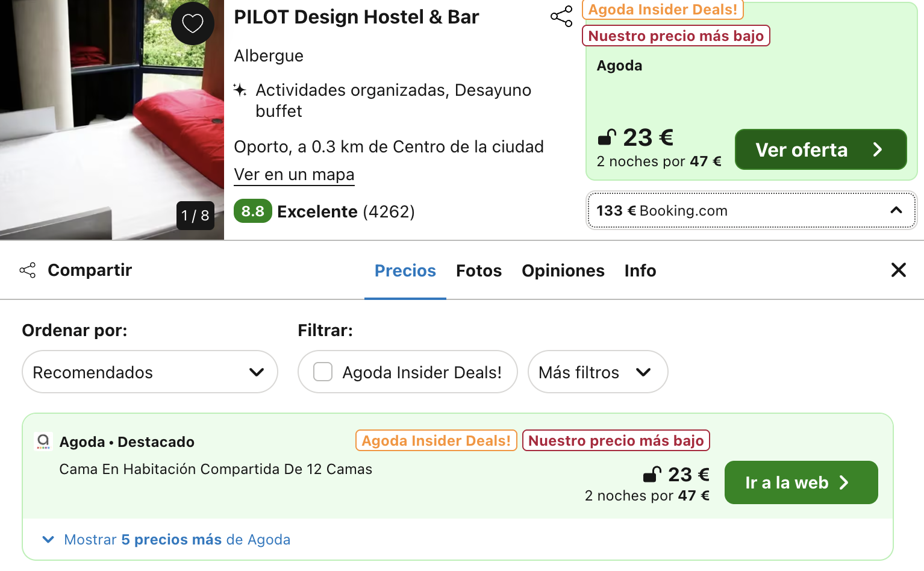Click the Compartir share icon
The image size is (924, 571).
pos(28,270)
